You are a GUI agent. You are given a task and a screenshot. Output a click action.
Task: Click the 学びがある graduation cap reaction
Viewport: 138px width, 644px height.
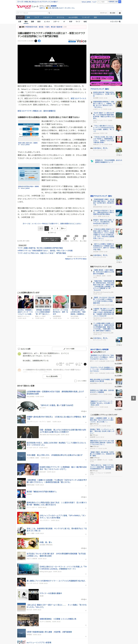pyautogui.click(x=65, y=238)
